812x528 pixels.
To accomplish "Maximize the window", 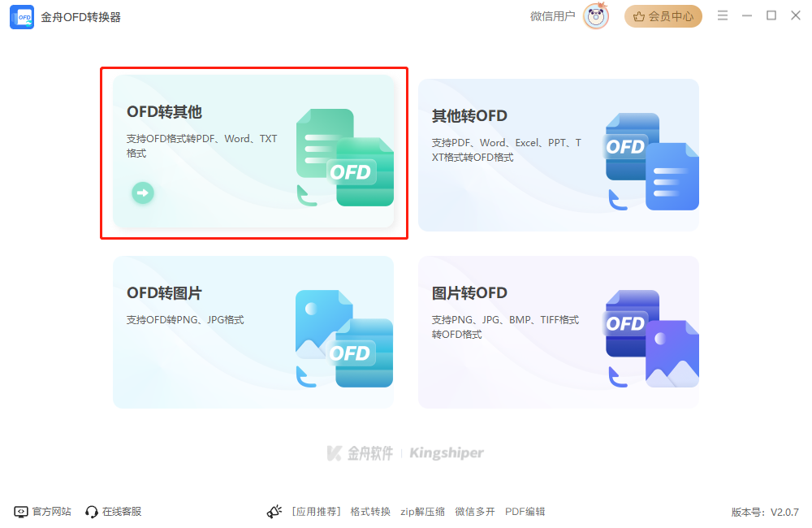I will [x=771, y=15].
